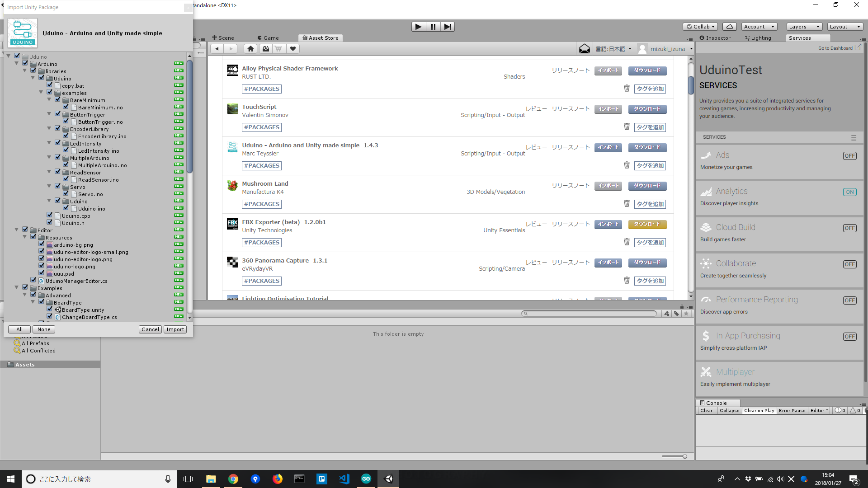Switch to the Scene tab
Viewport: 868px width, 488px height.
click(x=225, y=38)
